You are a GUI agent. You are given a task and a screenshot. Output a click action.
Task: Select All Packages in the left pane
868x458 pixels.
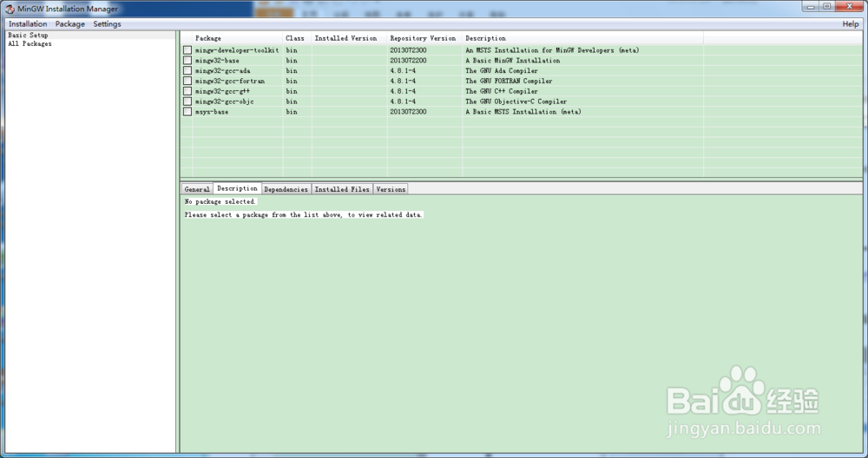(x=30, y=43)
